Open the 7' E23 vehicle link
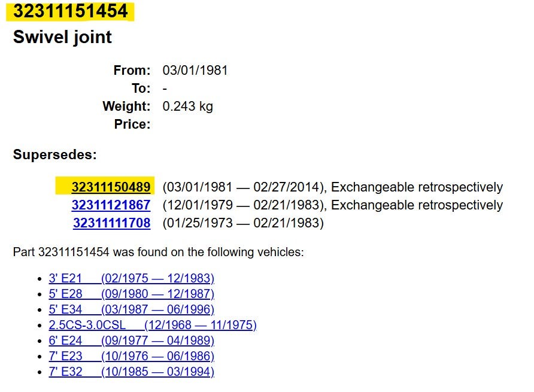The width and height of the screenshot is (534, 392). click(132, 356)
